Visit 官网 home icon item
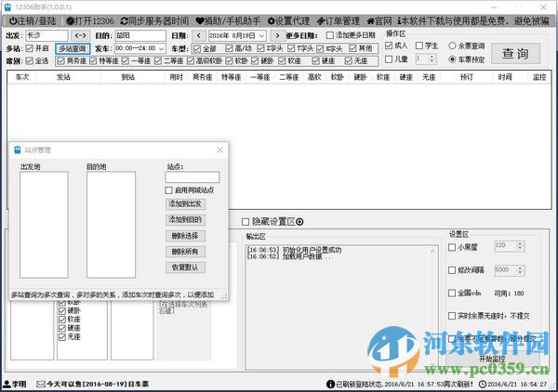The width and height of the screenshot is (558, 392). (379, 21)
